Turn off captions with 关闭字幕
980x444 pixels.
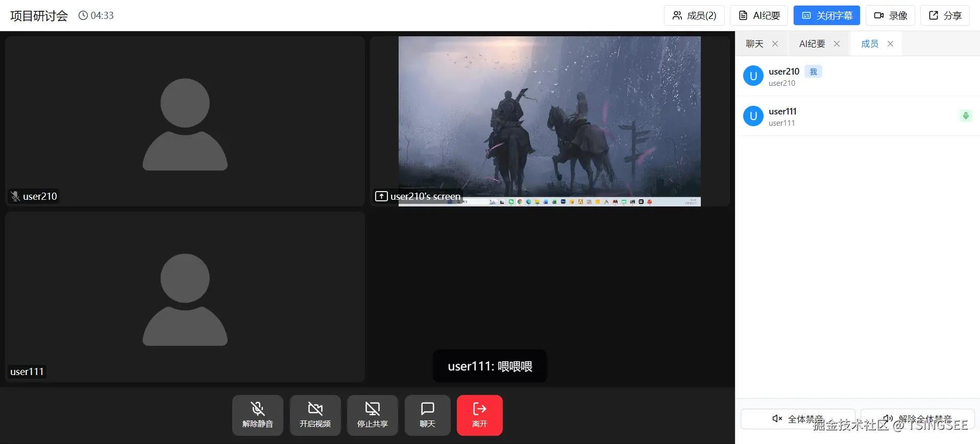[827, 15]
